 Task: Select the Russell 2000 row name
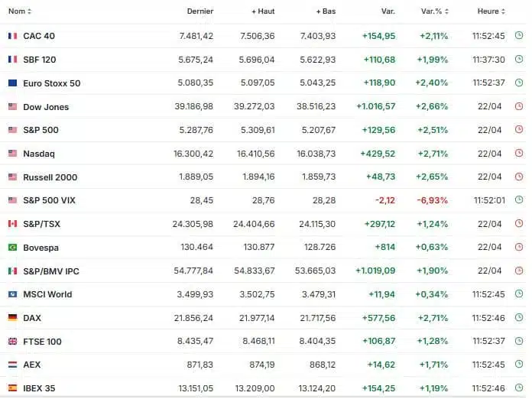(x=50, y=177)
